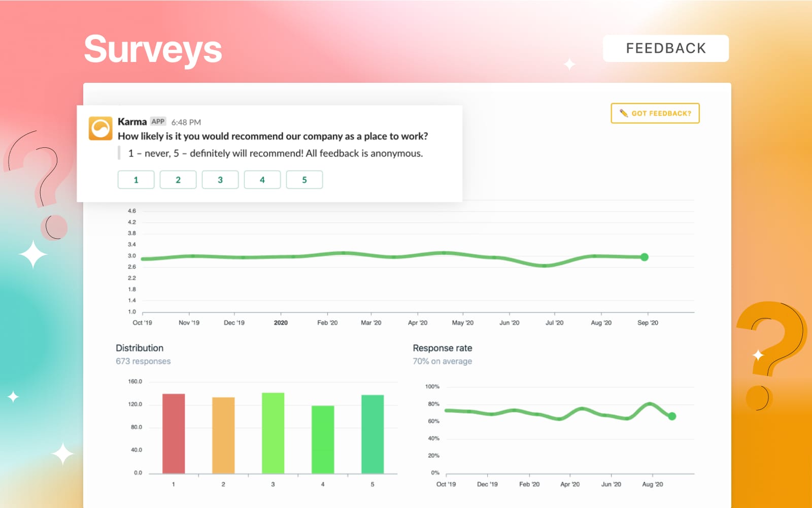812x508 pixels.
Task: Click the Karma app avatar icon
Action: click(100, 128)
